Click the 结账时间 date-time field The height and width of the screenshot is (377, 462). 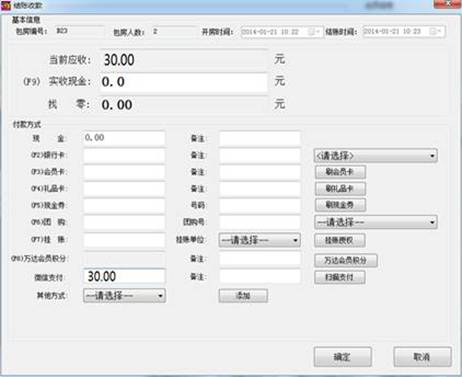click(404, 32)
